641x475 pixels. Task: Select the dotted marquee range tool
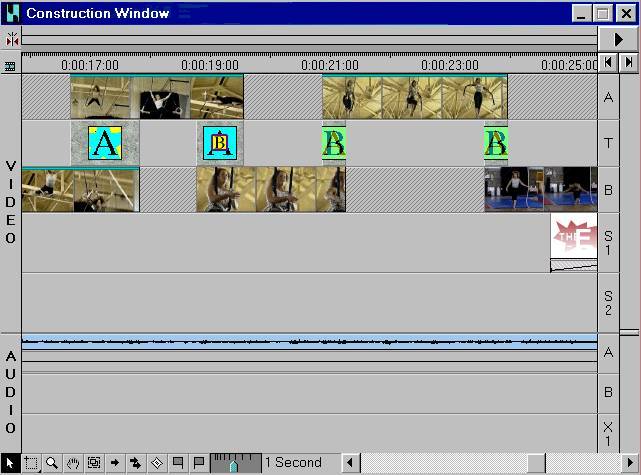[31, 463]
